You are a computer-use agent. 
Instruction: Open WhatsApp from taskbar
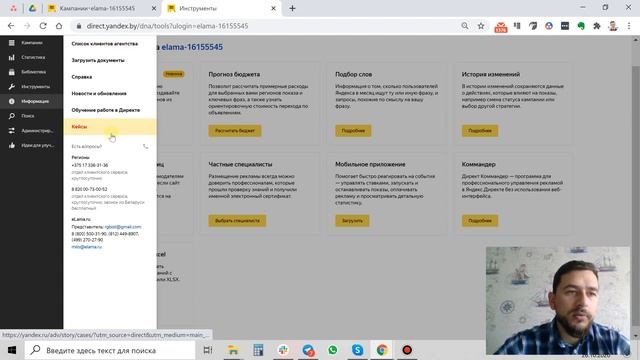click(333, 350)
